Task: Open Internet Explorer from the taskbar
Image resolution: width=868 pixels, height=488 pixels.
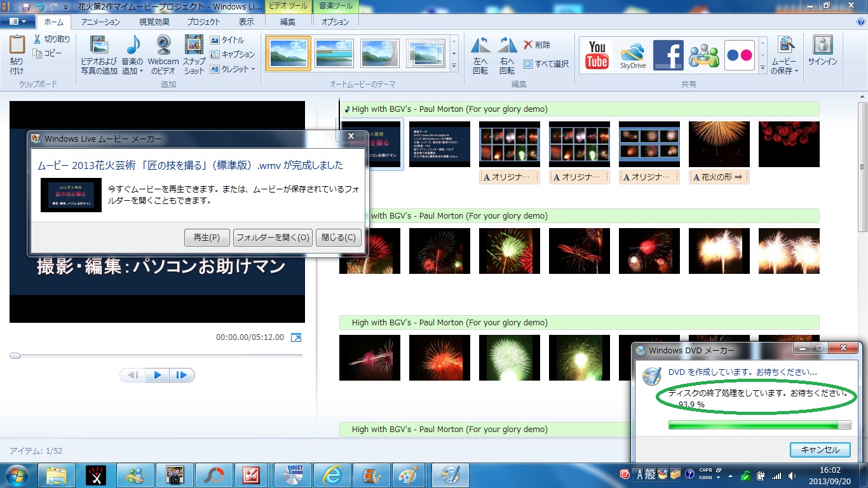Action: (x=332, y=475)
